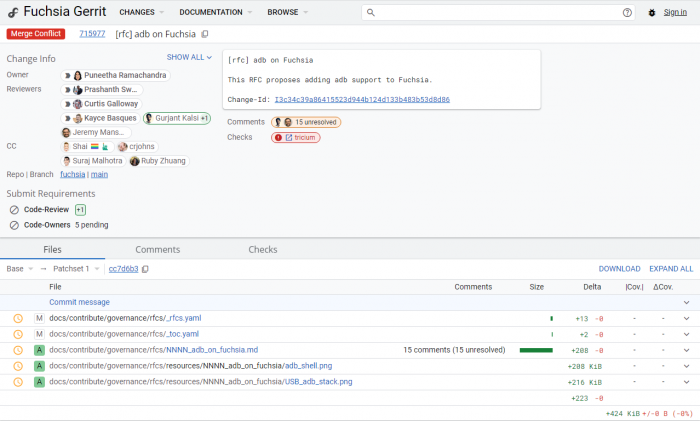
Task: Click Ruby Zhuang's avatar
Action: pyautogui.click(x=134, y=161)
